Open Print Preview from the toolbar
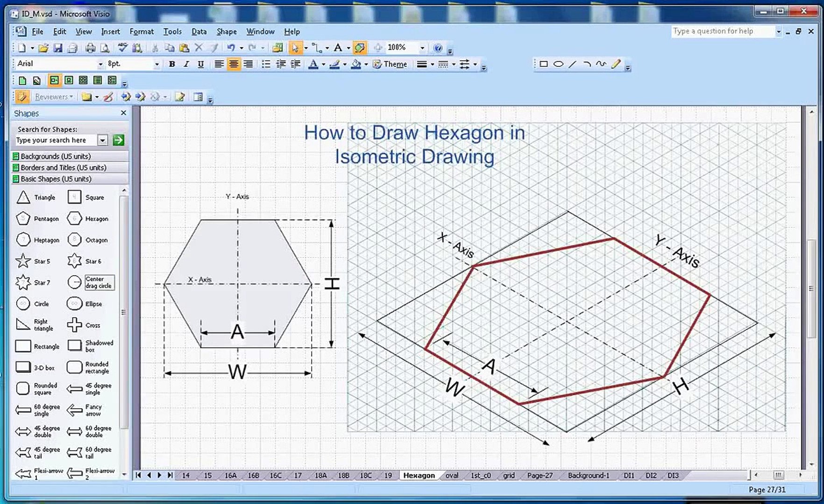The height and width of the screenshot is (504, 824). [105, 48]
